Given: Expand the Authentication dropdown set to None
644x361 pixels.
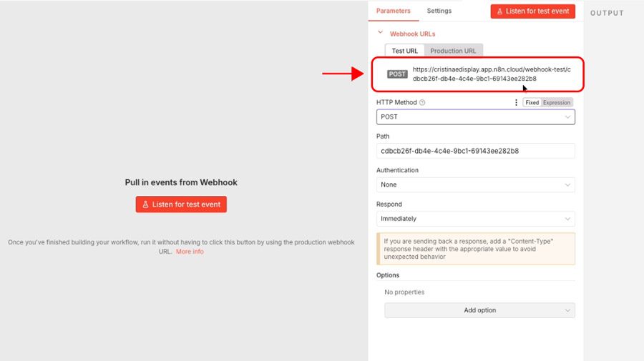Looking at the screenshot, I should [475, 185].
